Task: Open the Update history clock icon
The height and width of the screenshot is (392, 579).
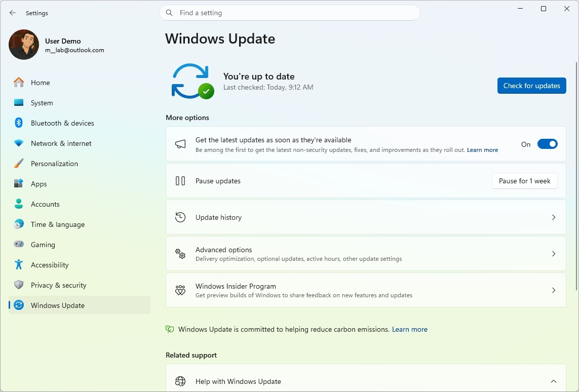Action: pyautogui.click(x=180, y=217)
